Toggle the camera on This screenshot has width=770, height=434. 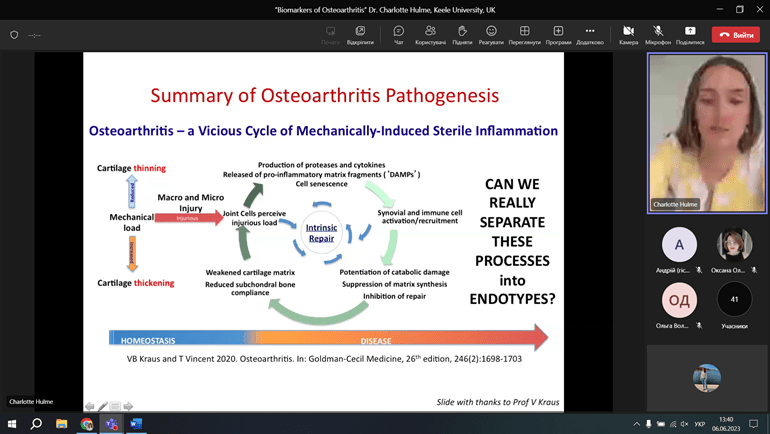click(x=628, y=35)
